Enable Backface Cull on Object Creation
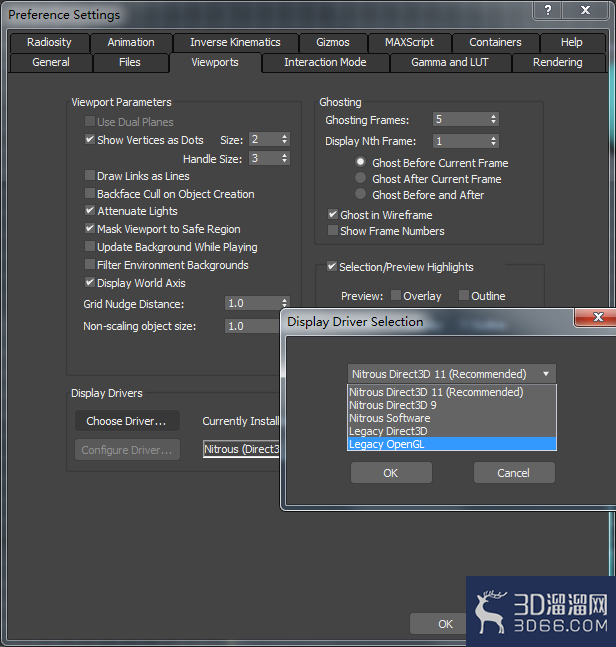The image size is (616, 647). pyautogui.click(x=90, y=193)
